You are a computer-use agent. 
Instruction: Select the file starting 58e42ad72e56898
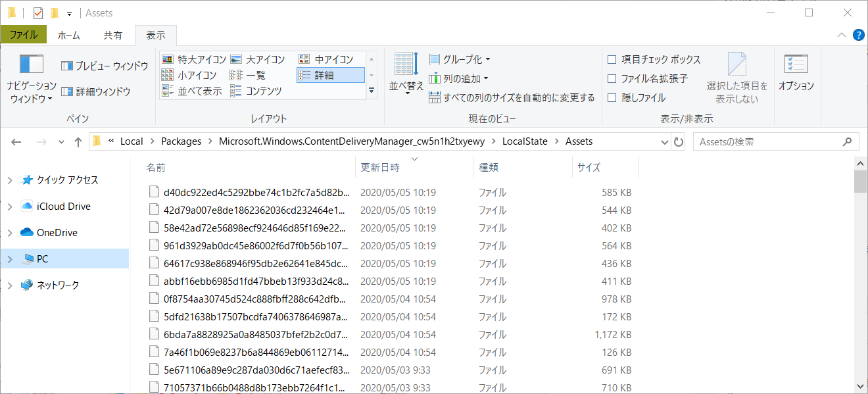pos(256,228)
